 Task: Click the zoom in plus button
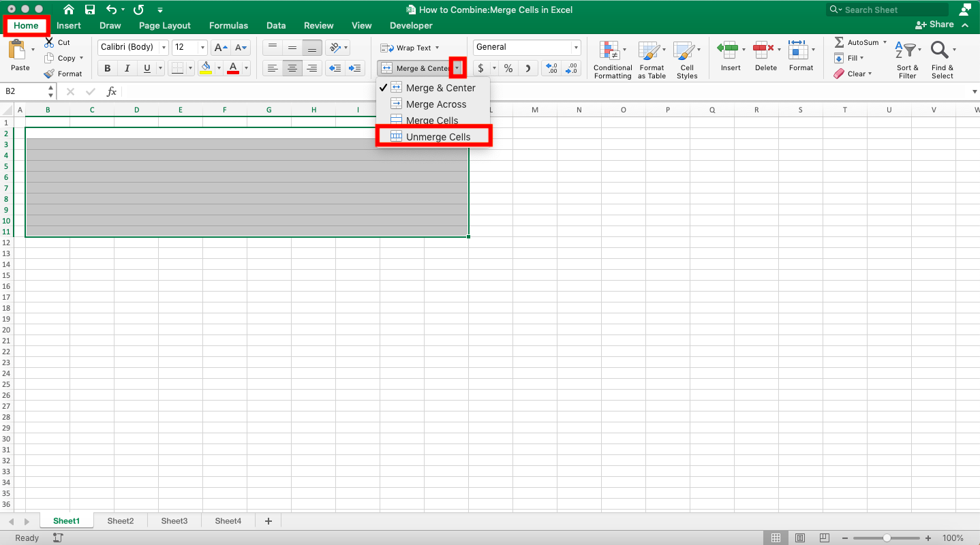point(928,538)
